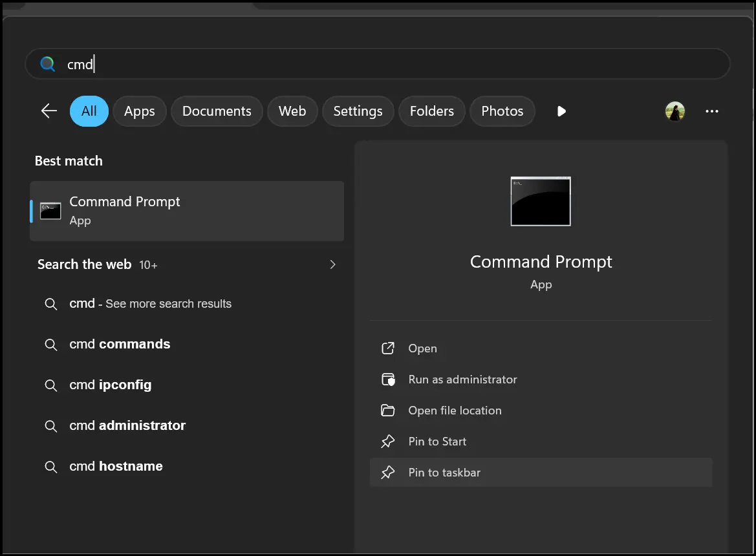Select Run as administrator shield icon

[x=388, y=379]
